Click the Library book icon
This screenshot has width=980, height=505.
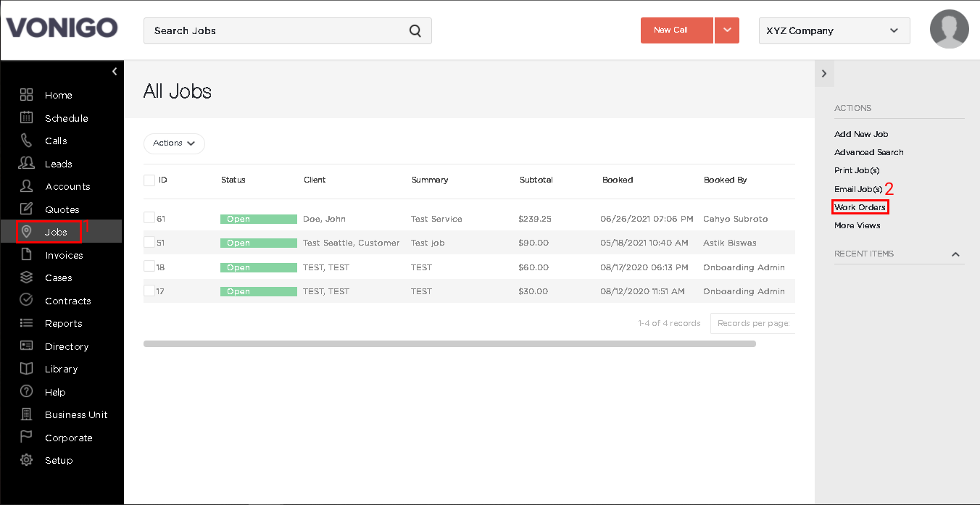click(26, 369)
